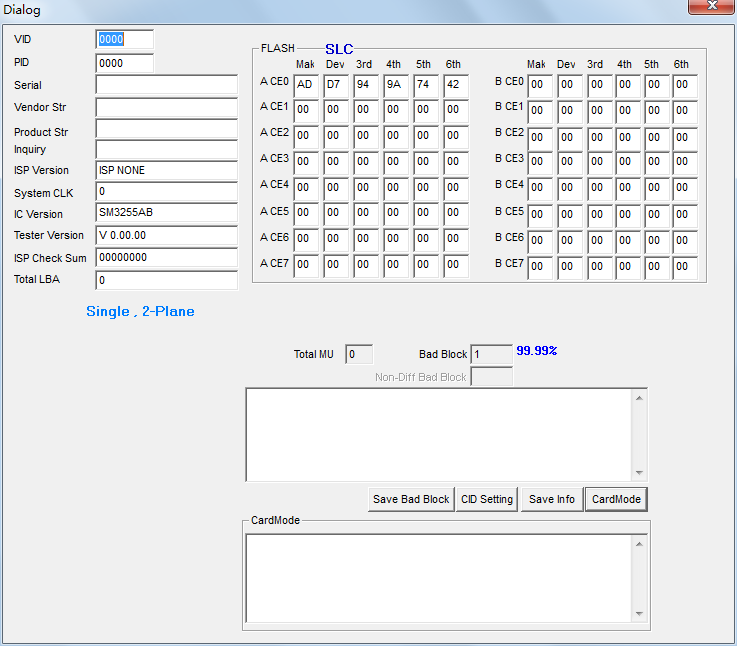Click the Product Str field
This screenshot has height=646, width=737.
tap(166, 130)
